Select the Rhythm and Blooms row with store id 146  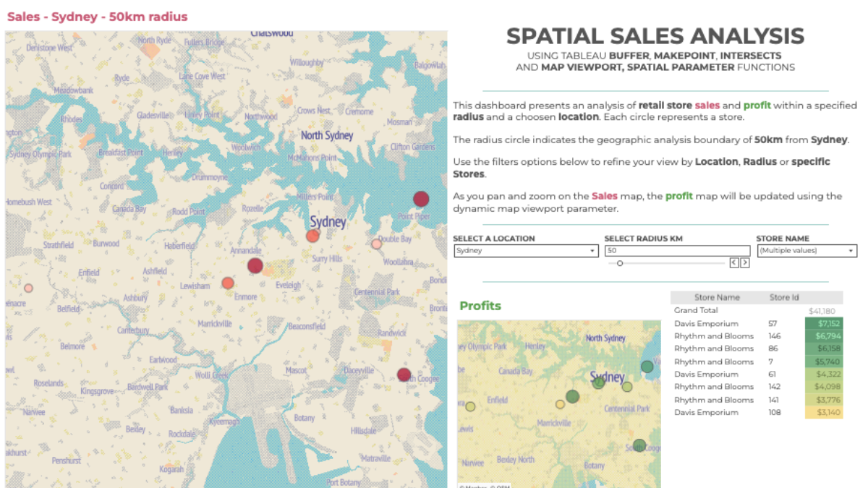714,336
